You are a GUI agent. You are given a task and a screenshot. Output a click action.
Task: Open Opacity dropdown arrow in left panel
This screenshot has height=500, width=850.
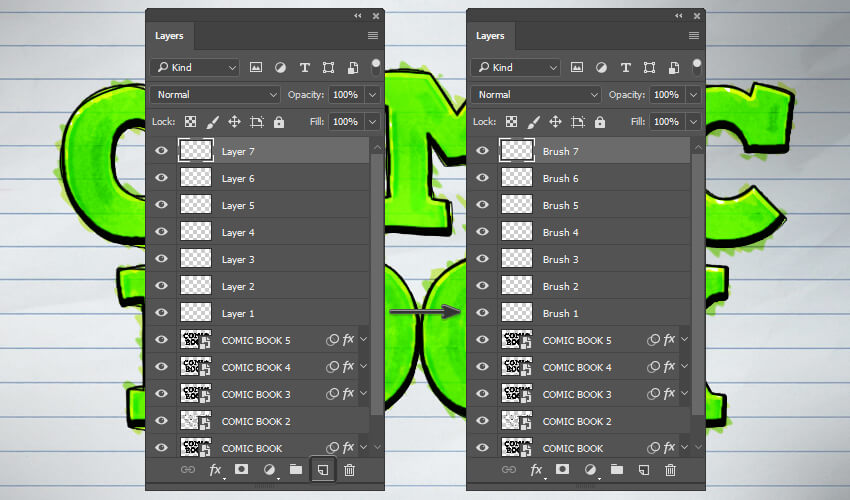tap(372, 94)
